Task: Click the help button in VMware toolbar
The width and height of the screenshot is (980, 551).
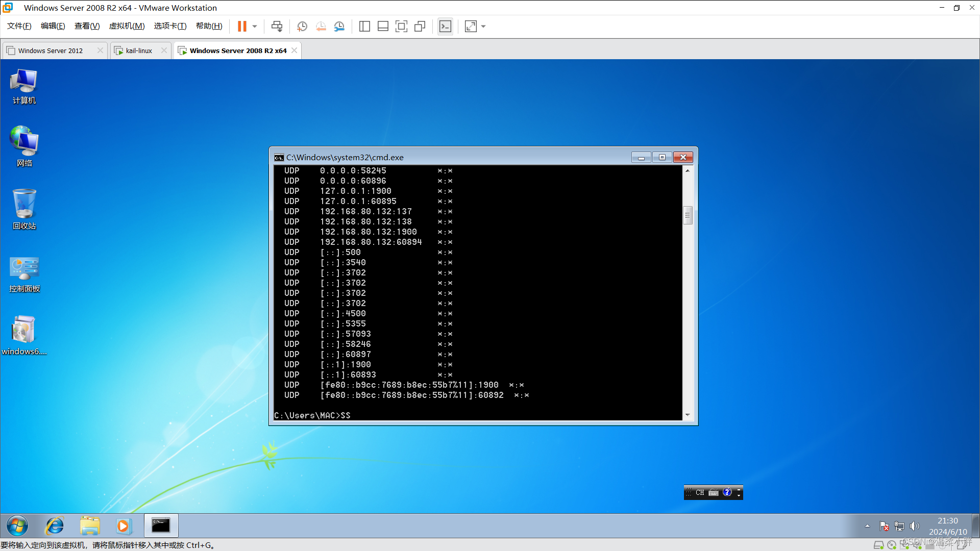Action: 208,26
